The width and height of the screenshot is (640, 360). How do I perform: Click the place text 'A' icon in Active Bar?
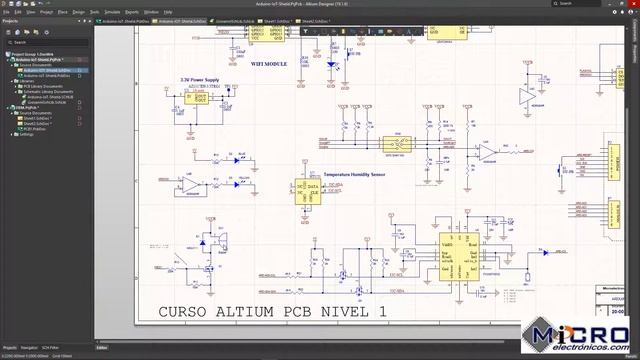(x=409, y=31)
